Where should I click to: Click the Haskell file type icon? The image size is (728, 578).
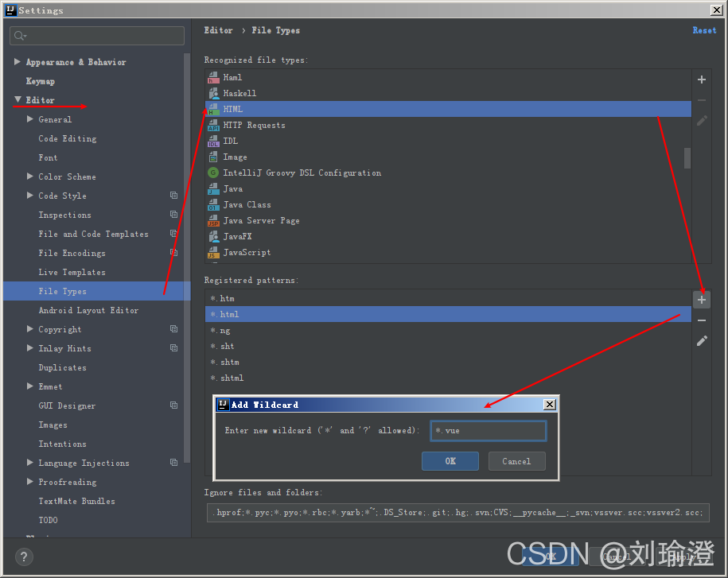(213, 93)
